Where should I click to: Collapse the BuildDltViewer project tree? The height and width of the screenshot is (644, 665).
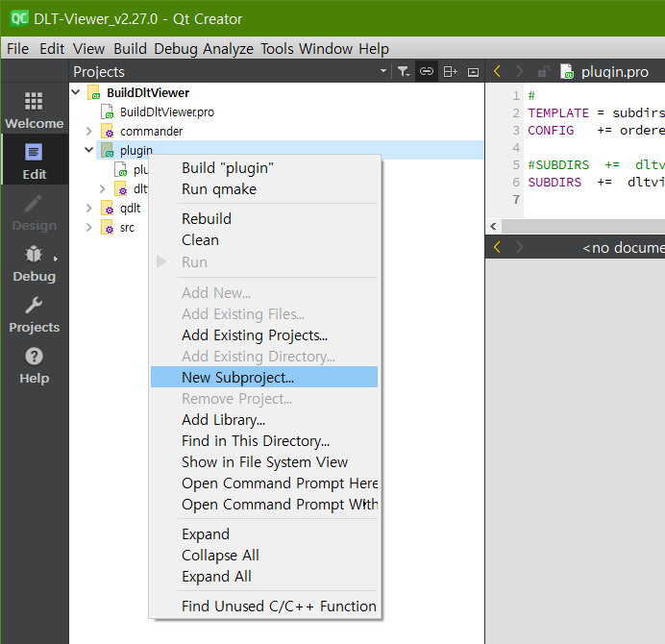(76, 91)
